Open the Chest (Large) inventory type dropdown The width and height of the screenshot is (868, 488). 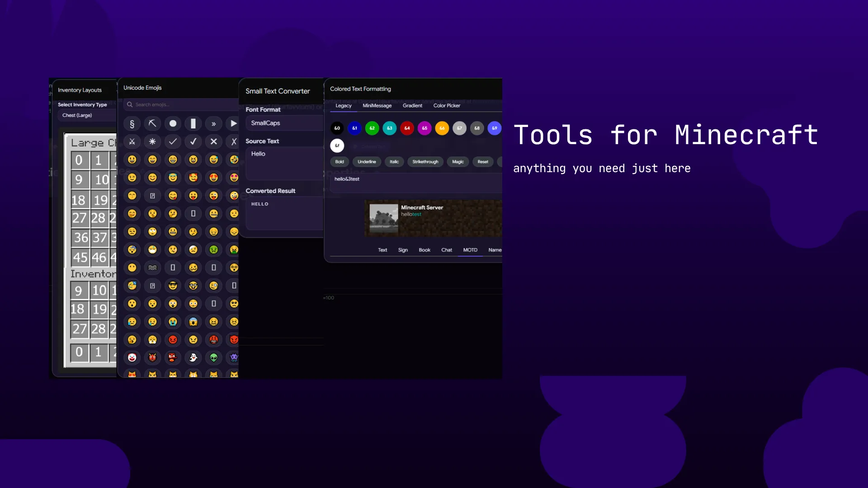[87, 116]
